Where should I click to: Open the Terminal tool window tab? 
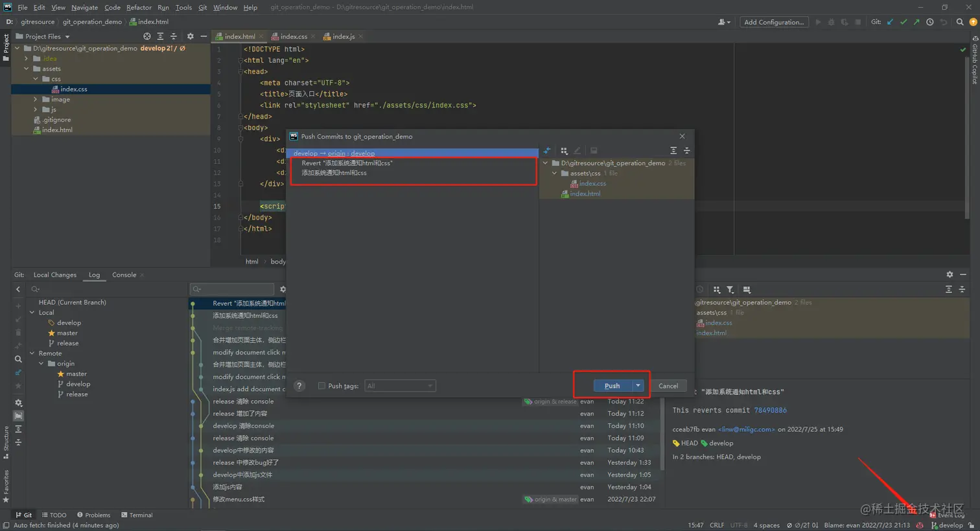[137, 515]
